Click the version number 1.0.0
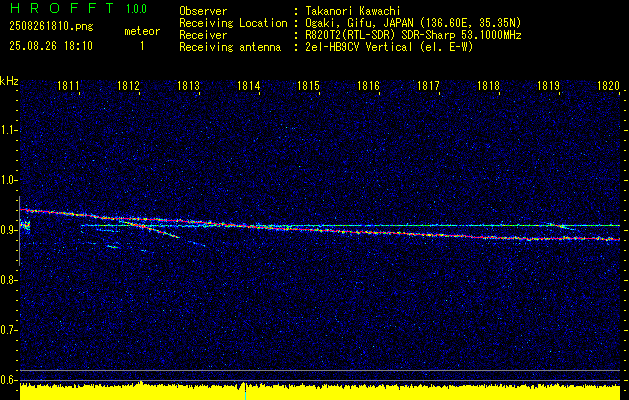 point(136,9)
